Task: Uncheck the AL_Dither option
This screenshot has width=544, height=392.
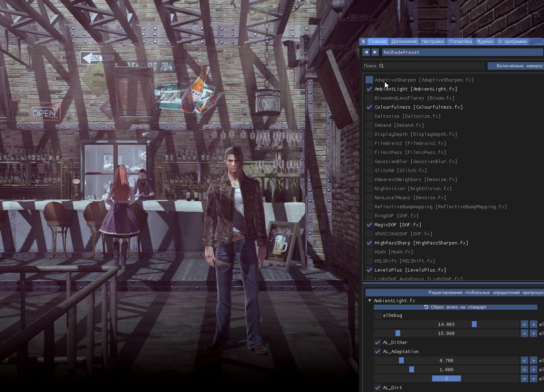Action: coord(377,342)
